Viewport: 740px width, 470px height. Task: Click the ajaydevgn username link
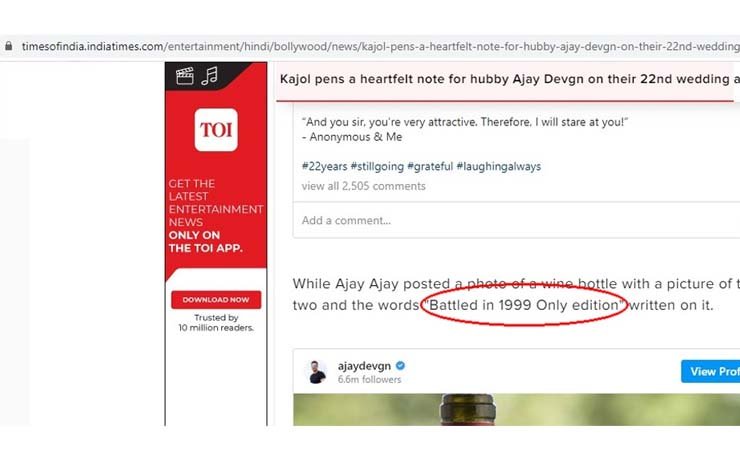pyautogui.click(x=364, y=366)
